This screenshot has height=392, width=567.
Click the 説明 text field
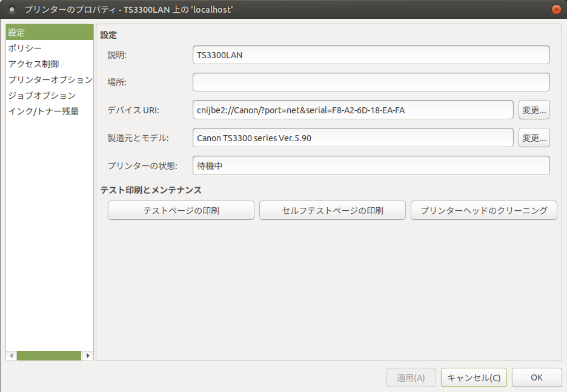[371, 55]
